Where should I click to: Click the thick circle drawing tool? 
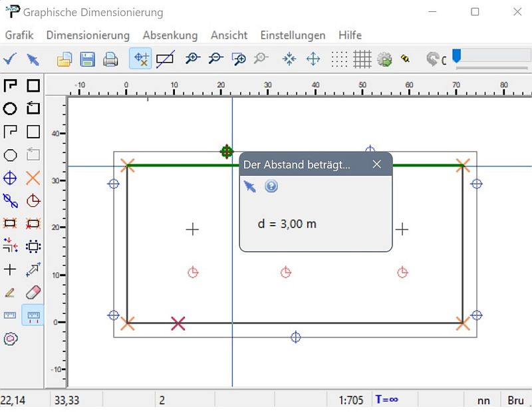[10, 108]
